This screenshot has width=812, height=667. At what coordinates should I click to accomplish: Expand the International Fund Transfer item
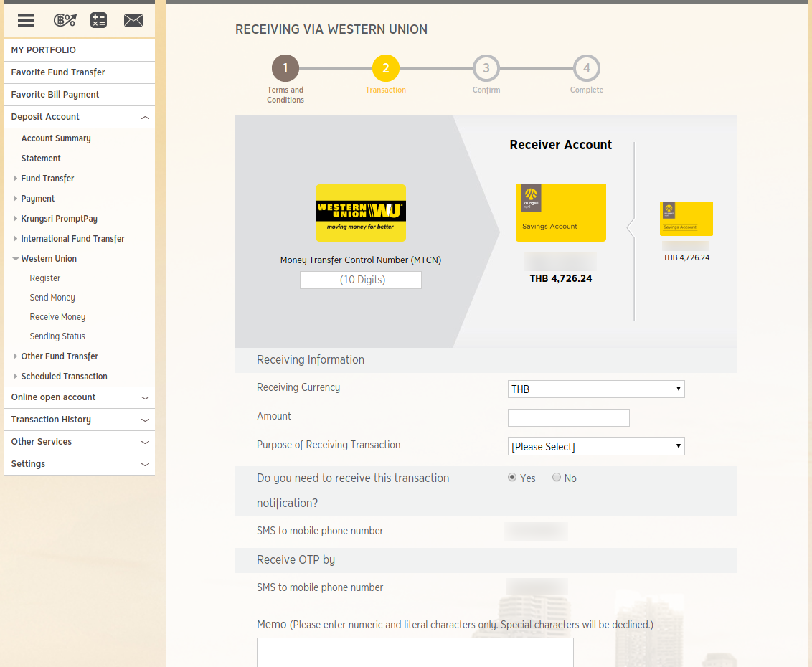(x=72, y=239)
